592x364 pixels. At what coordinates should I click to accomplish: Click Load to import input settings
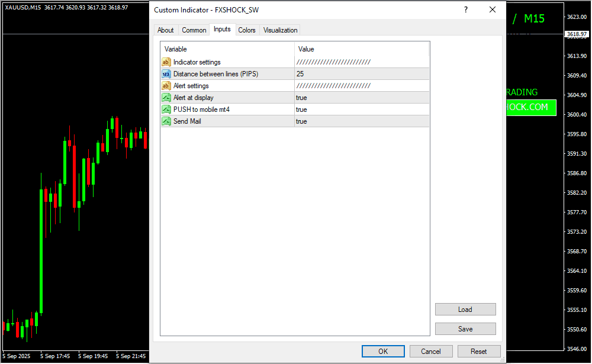pos(465,310)
